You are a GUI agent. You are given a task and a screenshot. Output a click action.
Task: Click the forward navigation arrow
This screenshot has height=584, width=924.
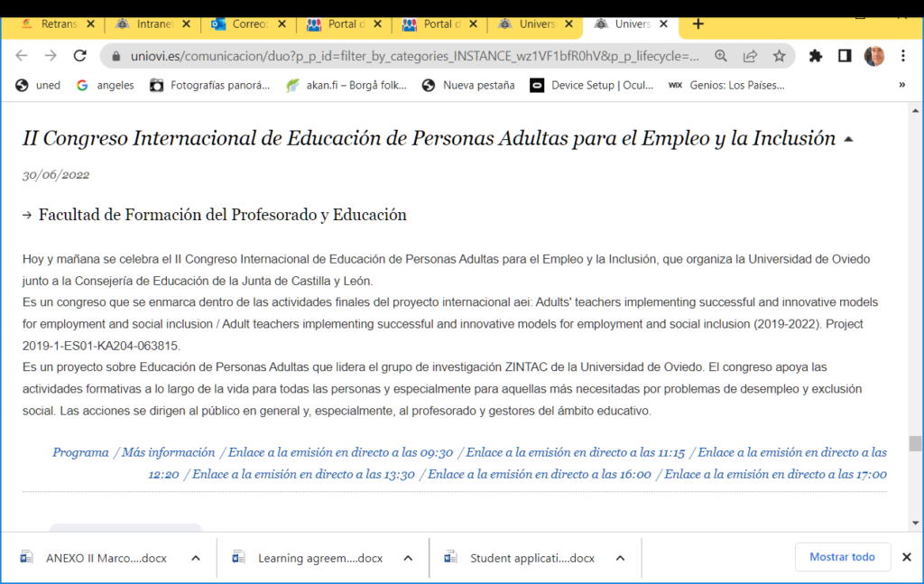pyautogui.click(x=51, y=56)
